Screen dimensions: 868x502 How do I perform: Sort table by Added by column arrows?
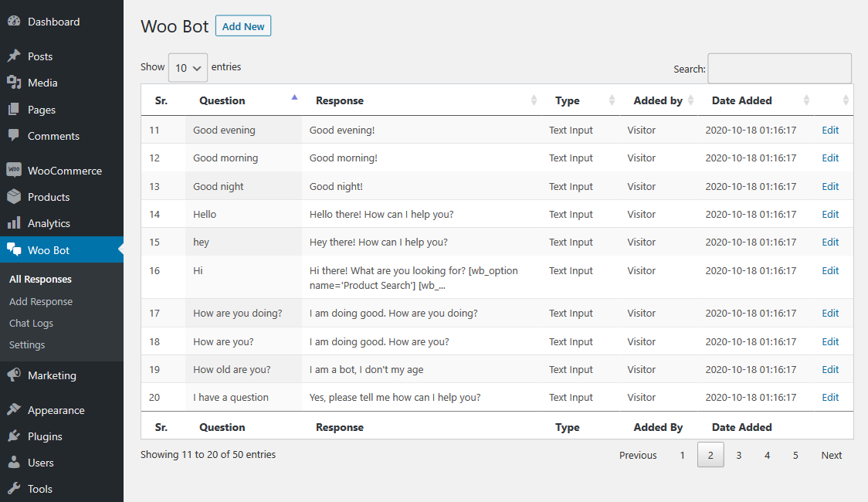coord(690,100)
